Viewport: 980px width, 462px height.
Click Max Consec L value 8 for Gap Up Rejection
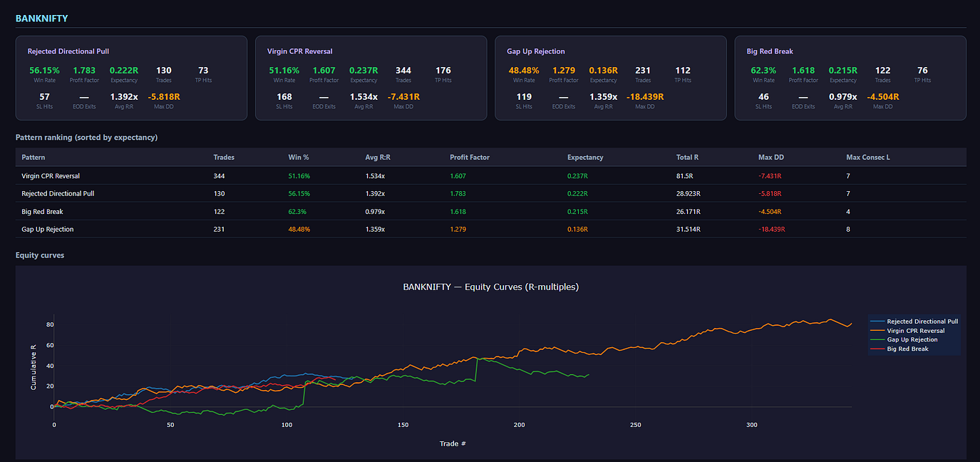[x=848, y=229]
